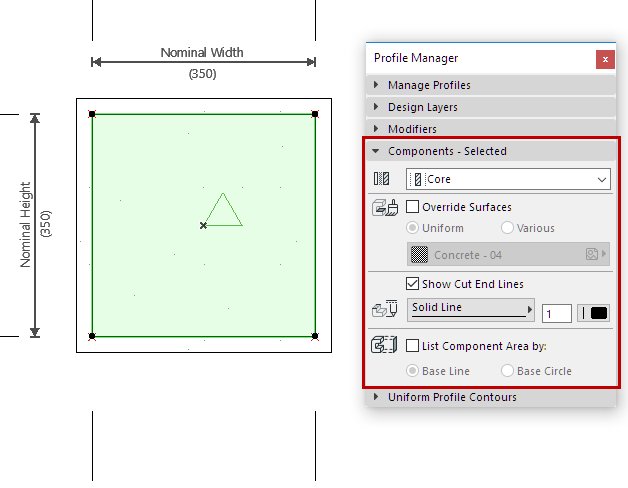
Task: Select the bottom-right profile corner node
Action: click(x=315, y=336)
